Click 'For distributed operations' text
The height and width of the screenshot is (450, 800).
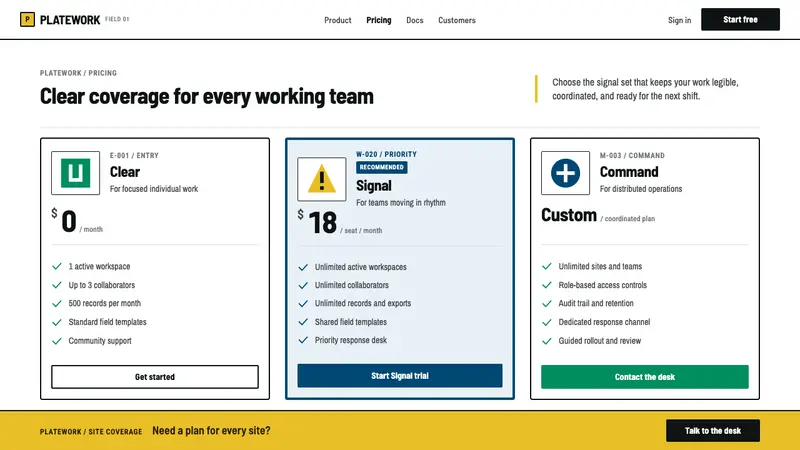click(641, 189)
